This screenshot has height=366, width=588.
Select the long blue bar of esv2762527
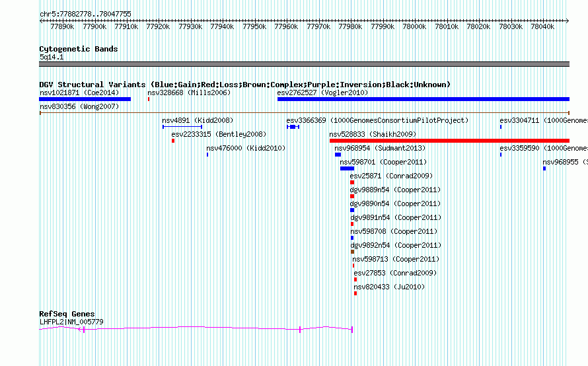423,99
